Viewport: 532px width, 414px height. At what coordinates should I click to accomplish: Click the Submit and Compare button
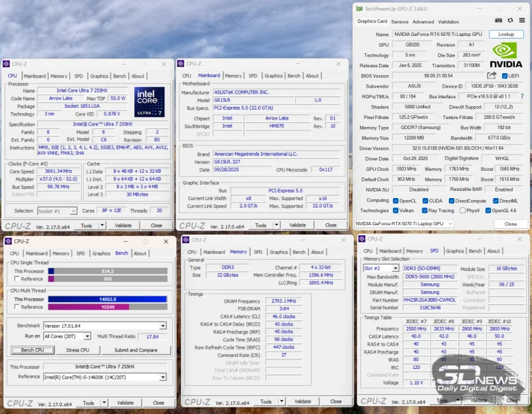click(x=136, y=350)
